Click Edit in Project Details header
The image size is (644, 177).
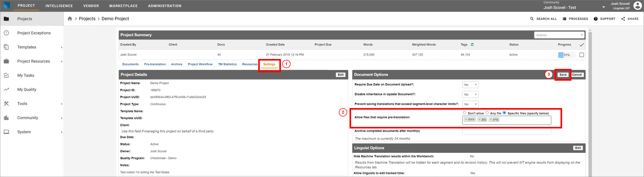coord(341,75)
